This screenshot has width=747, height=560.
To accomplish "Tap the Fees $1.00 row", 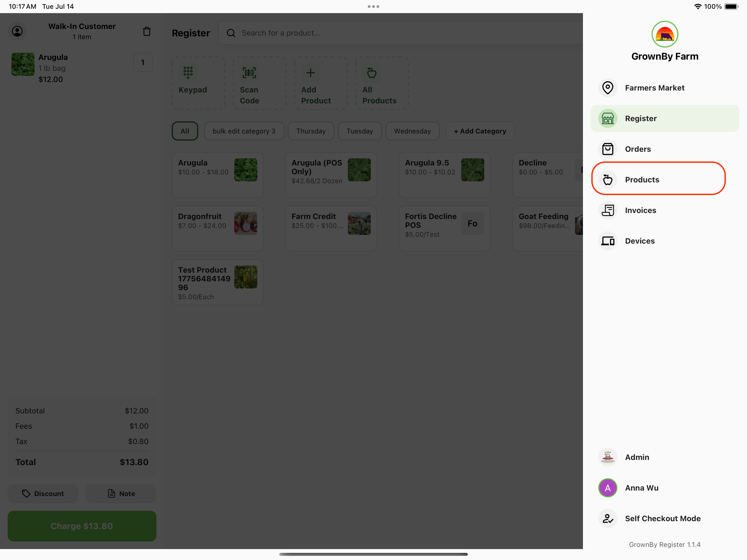I will pyautogui.click(x=82, y=426).
